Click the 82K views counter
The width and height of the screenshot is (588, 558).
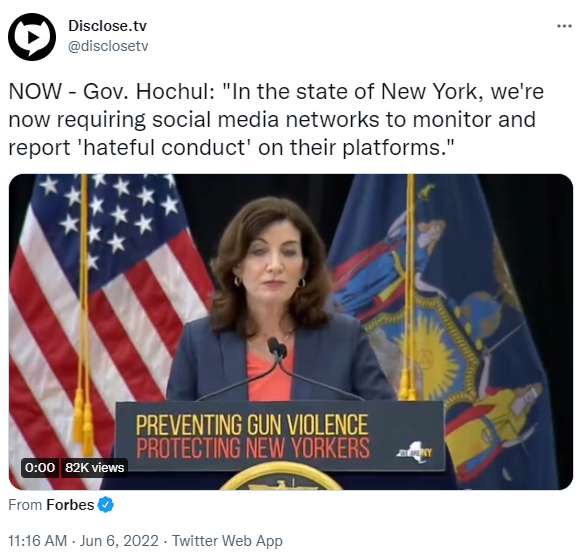pos(94,468)
